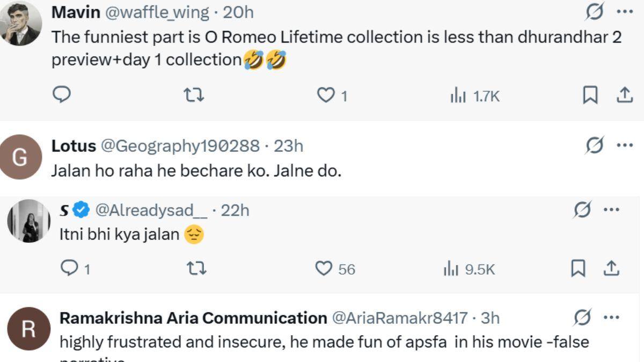Image resolution: width=644 pixels, height=362 pixels.
Task: Click Grok icon on Lotus's tweet
Action: click(x=594, y=145)
